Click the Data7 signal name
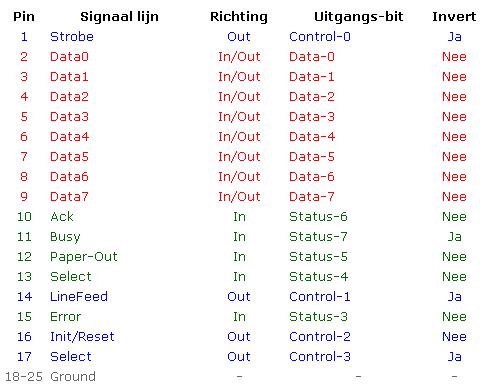 point(69,197)
